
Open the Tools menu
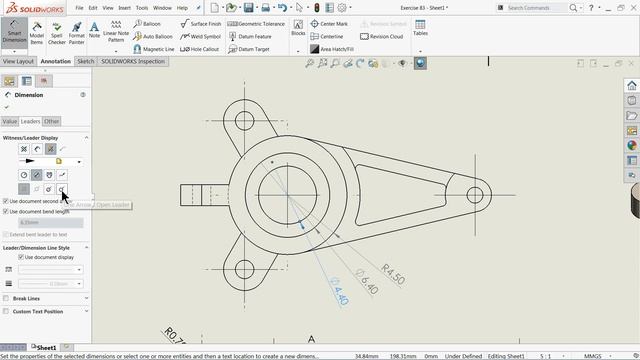pos(142,7)
